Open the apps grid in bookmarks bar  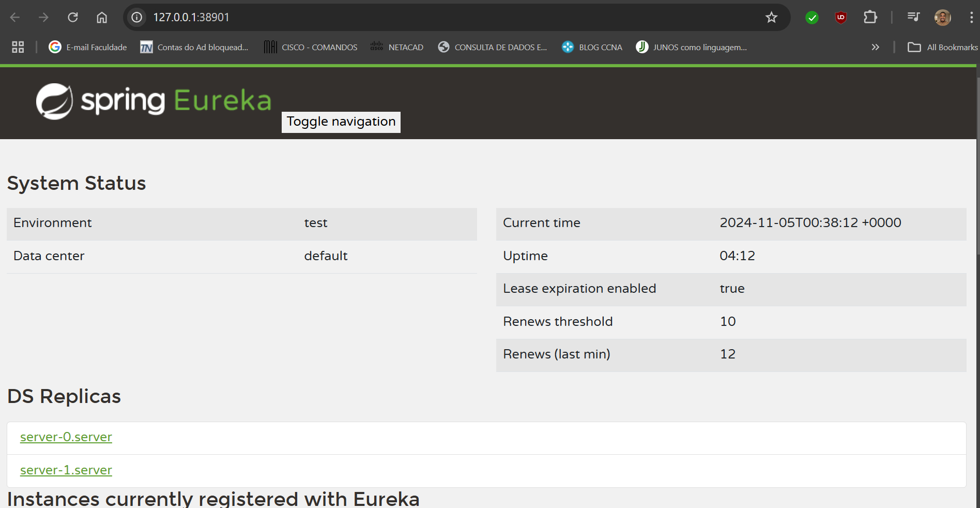[x=18, y=47]
